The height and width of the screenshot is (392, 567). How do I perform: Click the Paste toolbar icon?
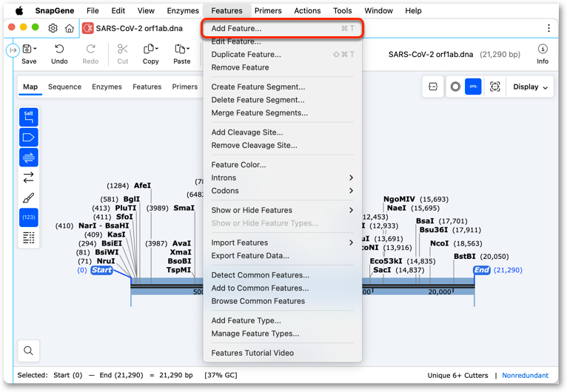[180, 49]
